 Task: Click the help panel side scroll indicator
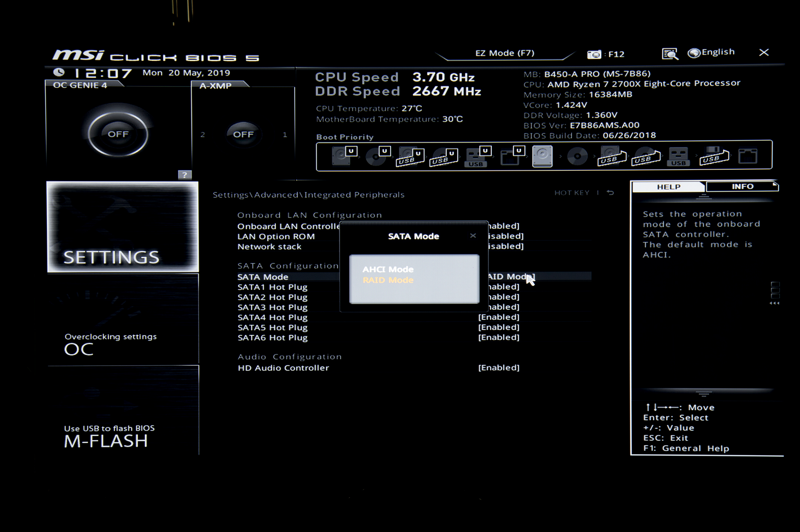(775, 293)
